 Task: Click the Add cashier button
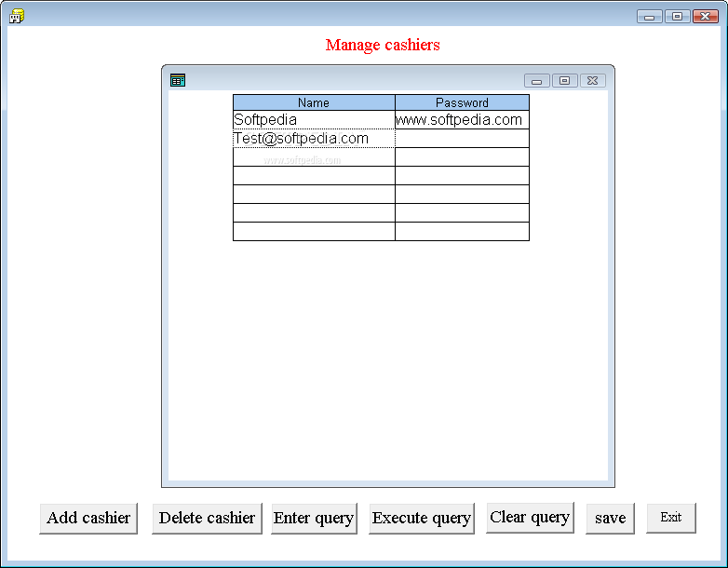click(x=88, y=519)
